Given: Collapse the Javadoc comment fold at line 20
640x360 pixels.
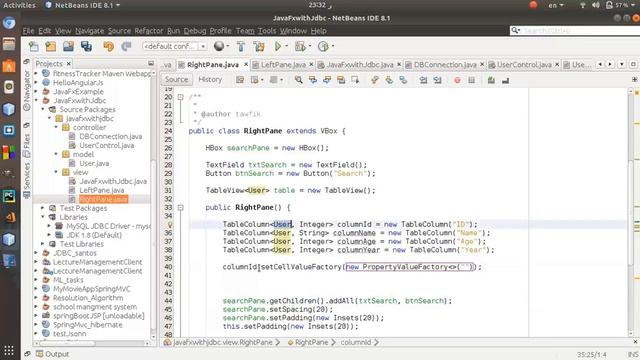Looking at the screenshot, I should pos(180,97).
